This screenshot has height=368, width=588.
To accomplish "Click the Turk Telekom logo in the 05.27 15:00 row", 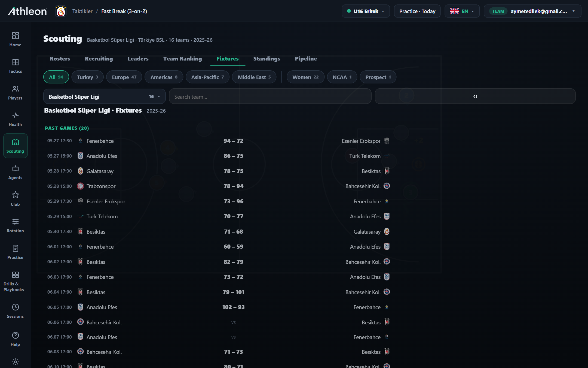I will 387,156.
